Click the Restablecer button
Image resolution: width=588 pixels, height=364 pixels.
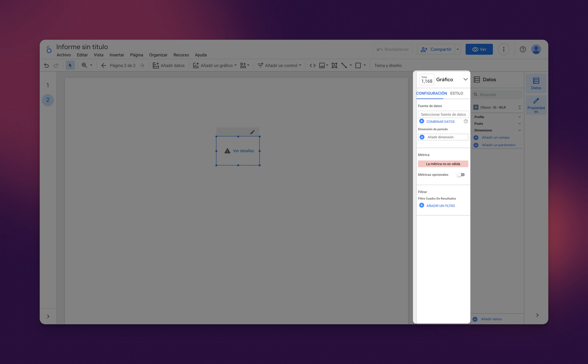[393, 49]
